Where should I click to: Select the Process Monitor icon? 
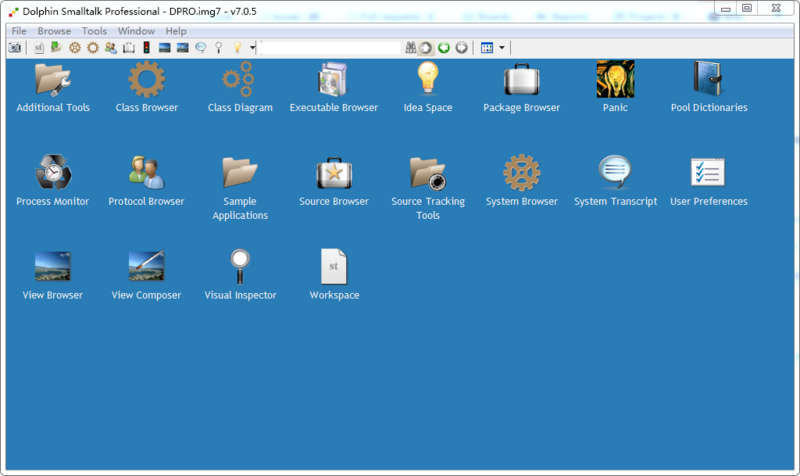53,172
